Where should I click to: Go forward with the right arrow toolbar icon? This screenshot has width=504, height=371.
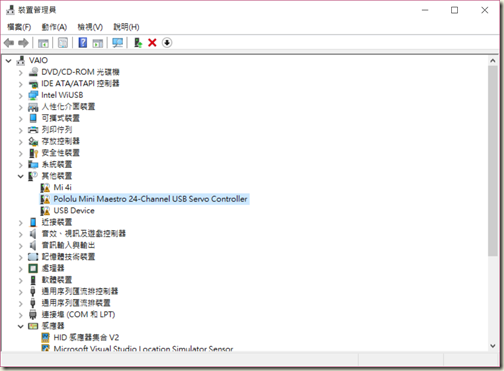point(23,43)
